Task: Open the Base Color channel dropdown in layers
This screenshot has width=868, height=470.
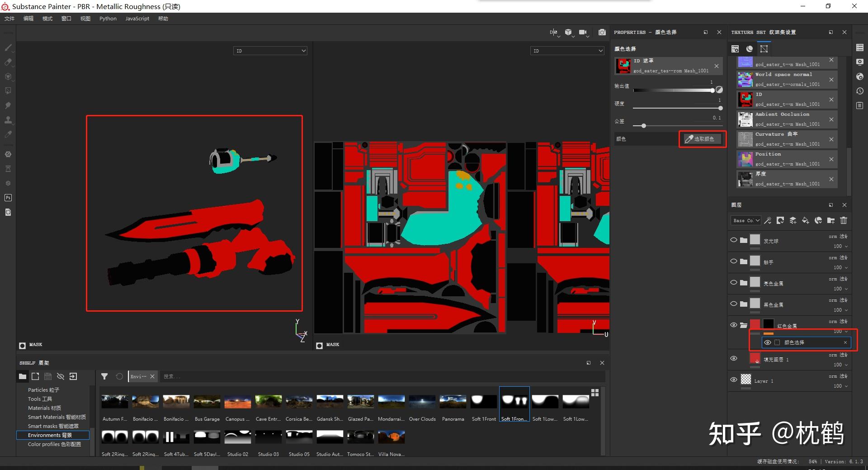Action: (746, 220)
